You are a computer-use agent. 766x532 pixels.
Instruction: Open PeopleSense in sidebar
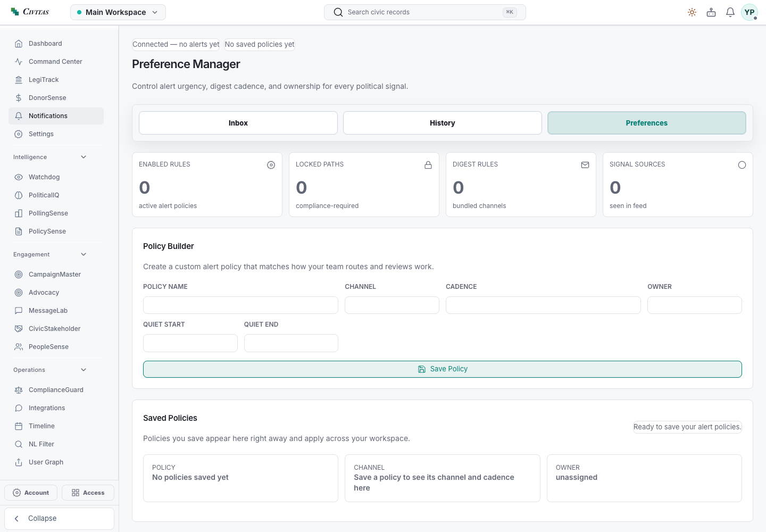(56, 347)
